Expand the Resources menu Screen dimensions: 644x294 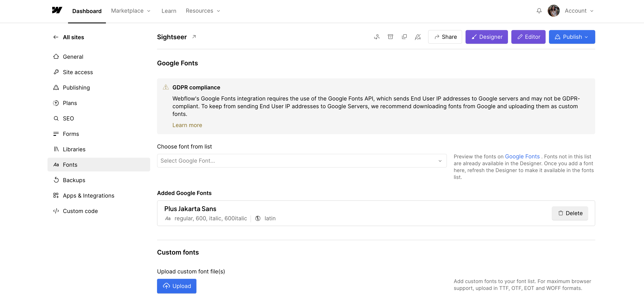(203, 11)
